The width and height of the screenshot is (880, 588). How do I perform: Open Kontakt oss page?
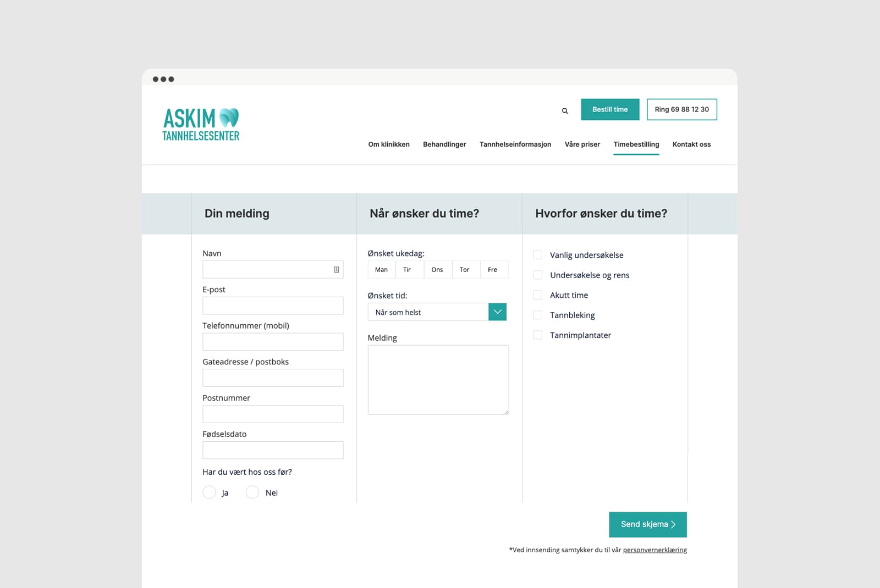[691, 145]
